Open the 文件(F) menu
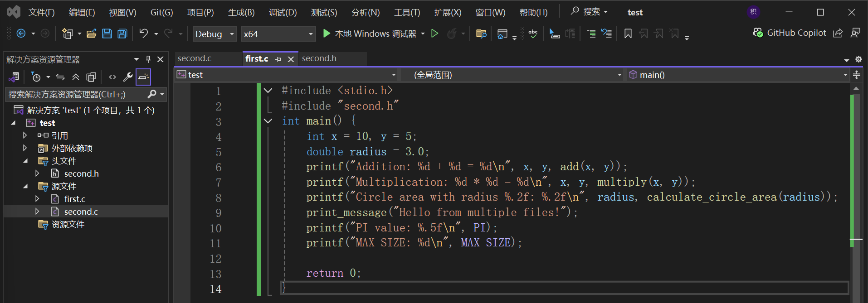Image resolution: width=868 pixels, height=303 pixels. (x=41, y=12)
